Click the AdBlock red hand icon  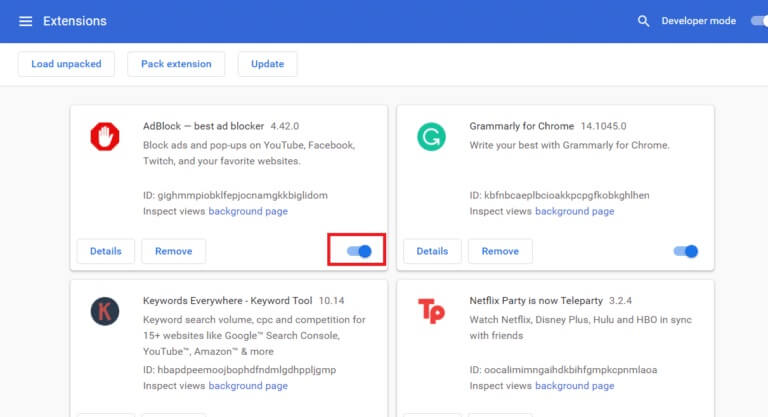105,136
